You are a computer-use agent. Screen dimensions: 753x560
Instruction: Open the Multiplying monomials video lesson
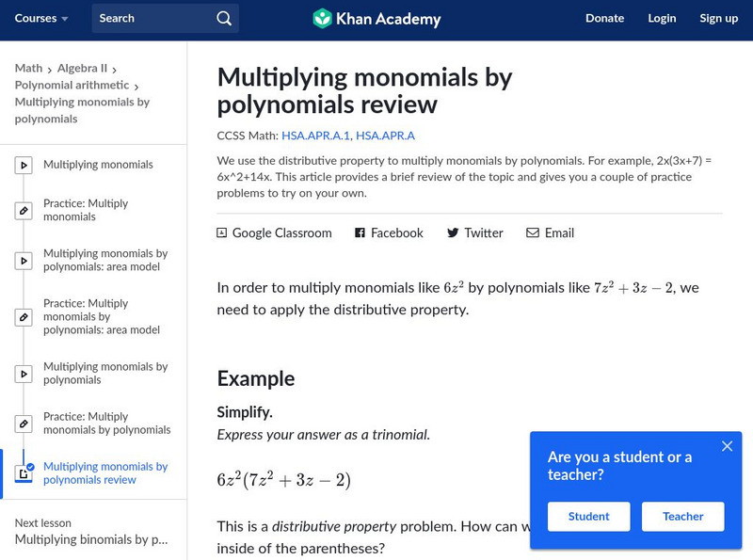point(98,165)
